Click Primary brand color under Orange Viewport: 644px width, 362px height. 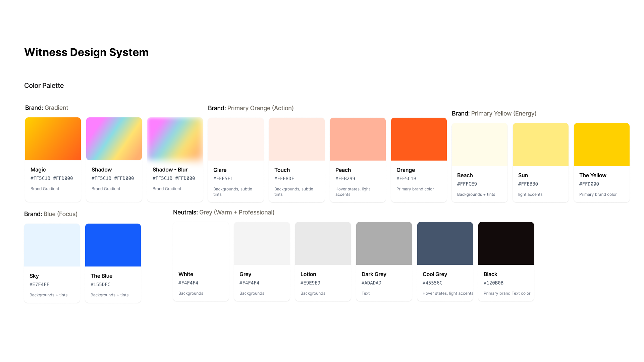415,189
